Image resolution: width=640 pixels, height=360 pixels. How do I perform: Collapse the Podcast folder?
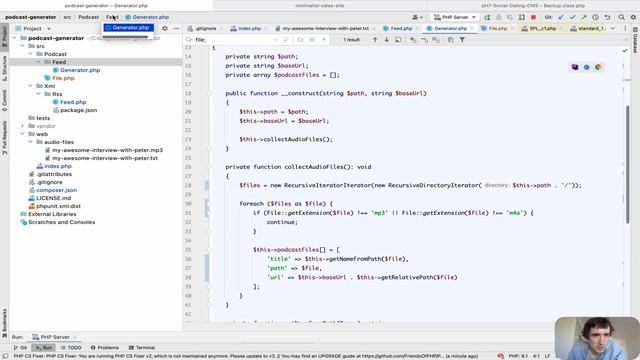[31, 54]
